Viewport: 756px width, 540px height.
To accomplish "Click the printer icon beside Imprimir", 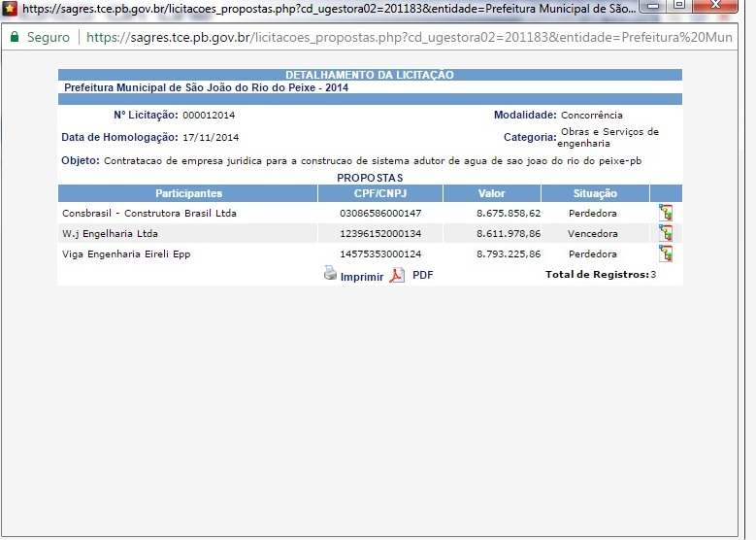I will (330, 275).
